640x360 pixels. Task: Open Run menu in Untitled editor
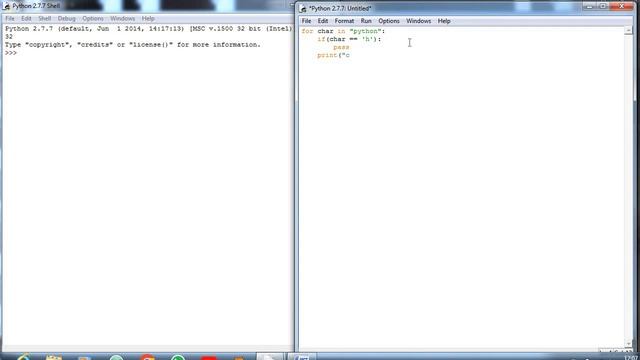point(366,21)
